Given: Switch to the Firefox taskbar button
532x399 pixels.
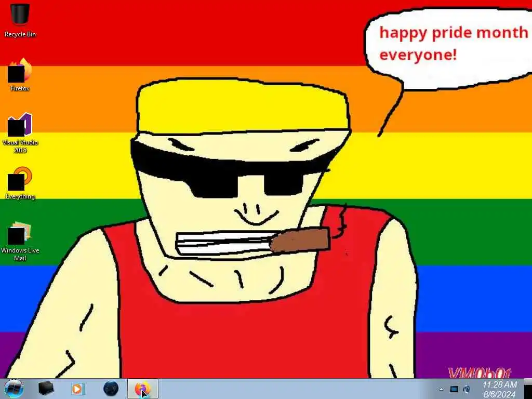Looking at the screenshot, I should [142, 389].
